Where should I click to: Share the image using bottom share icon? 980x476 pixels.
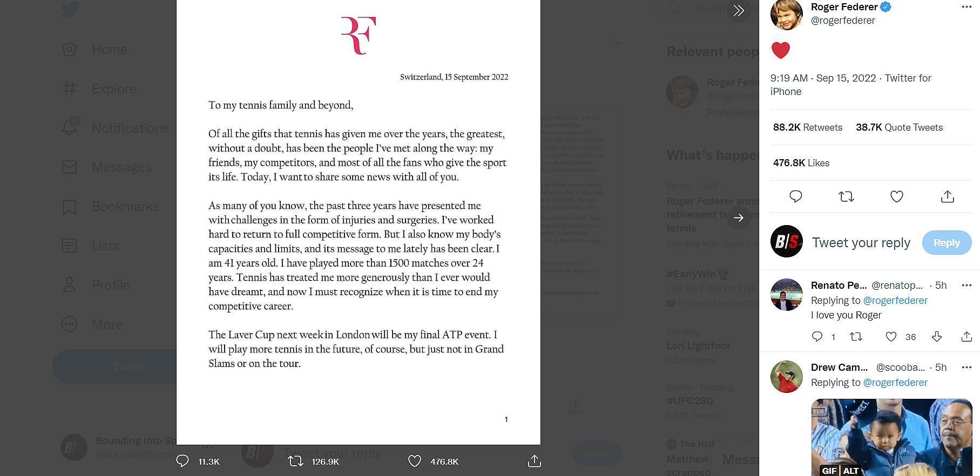coord(534,461)
